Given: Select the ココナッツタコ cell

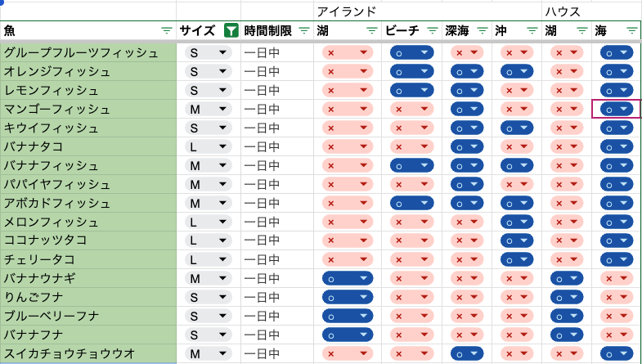Looking at the screenshot, I should click(x=88, y=241).
